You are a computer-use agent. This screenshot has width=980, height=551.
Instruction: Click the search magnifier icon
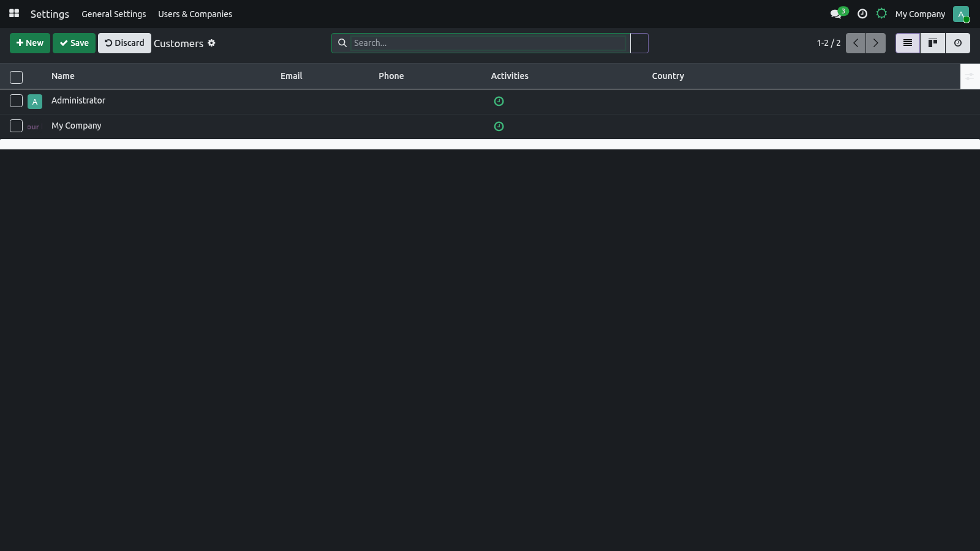click(342, 43)
